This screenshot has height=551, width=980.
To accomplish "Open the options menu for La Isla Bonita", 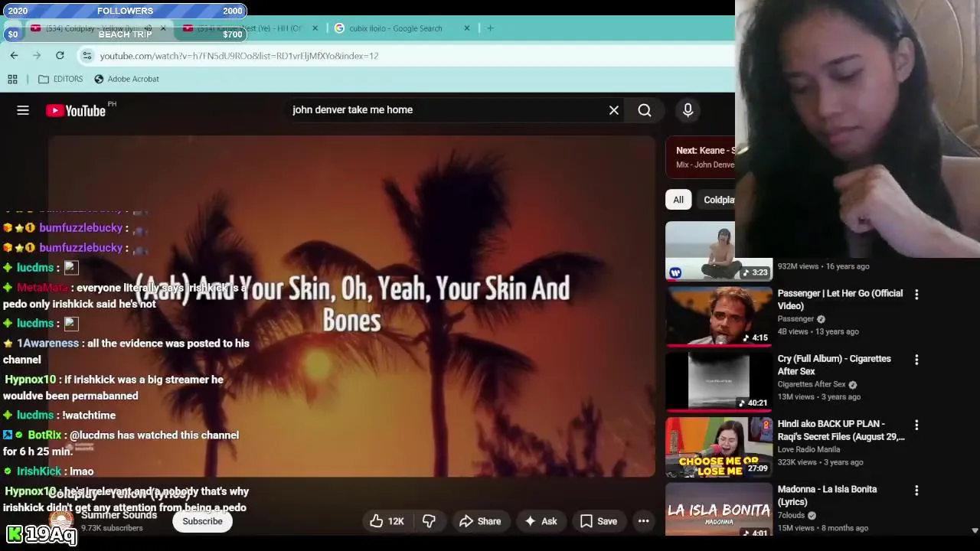I will pos(916,490).
